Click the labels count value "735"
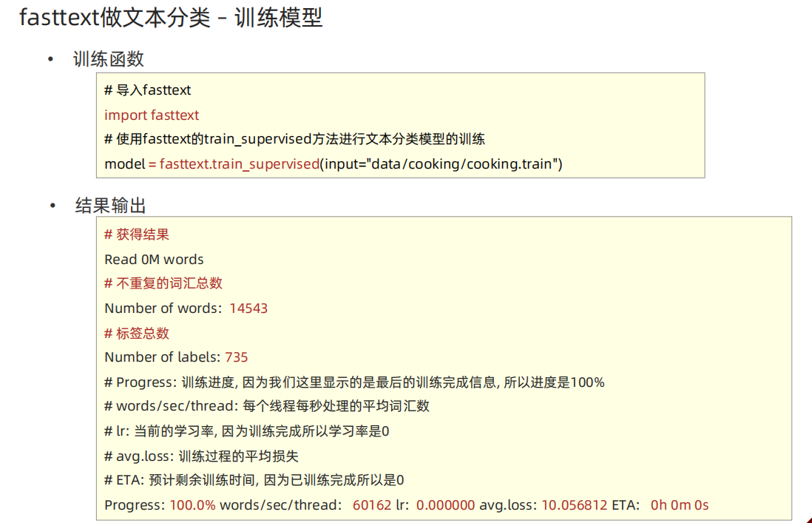The image size is (812, 523). tap(236, 357)
